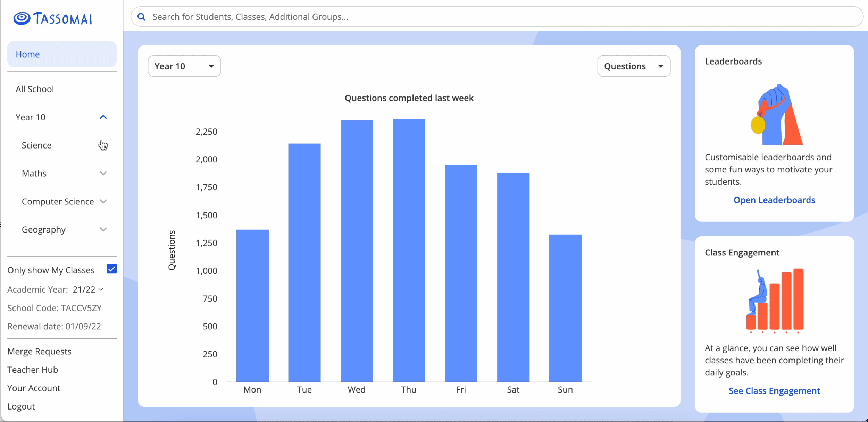868x422 pixels.
Task: Click See Class Engagement link
Action: click(774, 391)
